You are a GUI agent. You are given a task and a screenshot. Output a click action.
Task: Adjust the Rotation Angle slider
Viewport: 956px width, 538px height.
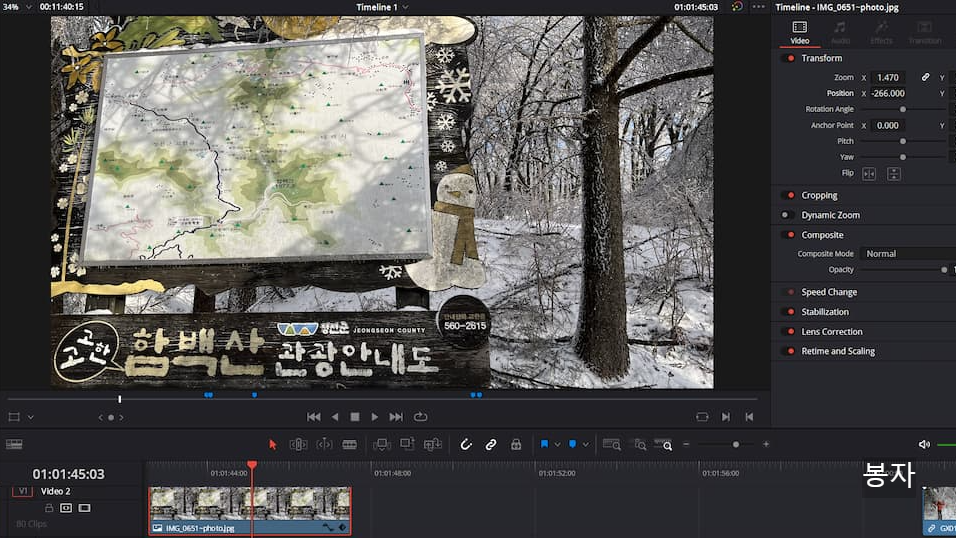903,109
